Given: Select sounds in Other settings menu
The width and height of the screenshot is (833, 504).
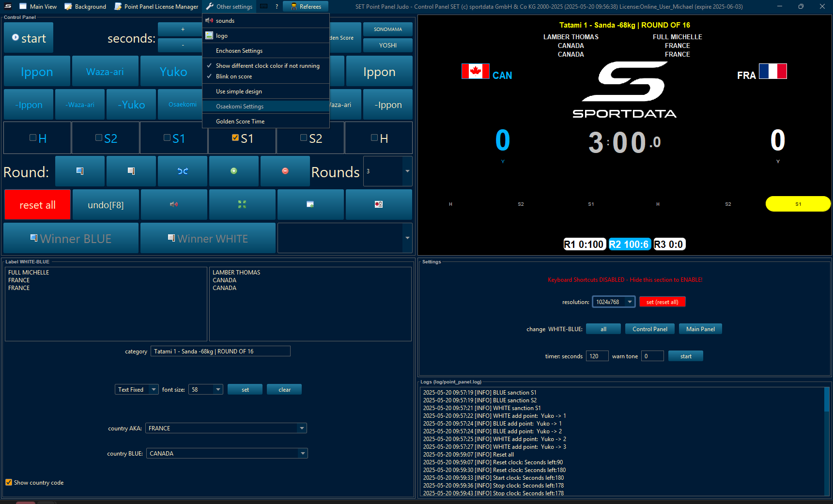Looking at the screenshot, I should tap(266, 21).
